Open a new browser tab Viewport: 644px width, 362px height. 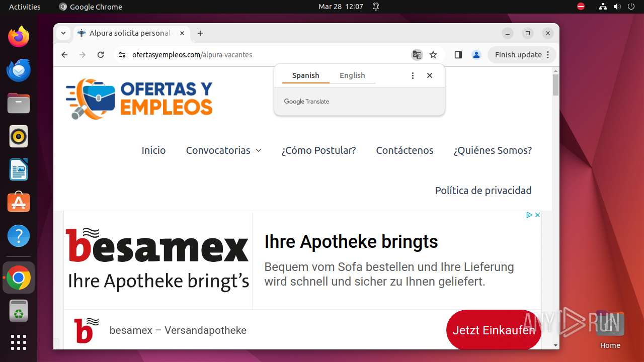tap(200, 33)
